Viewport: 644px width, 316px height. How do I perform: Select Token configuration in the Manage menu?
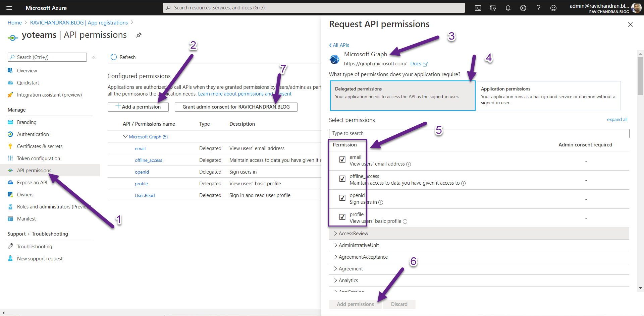click(x=38, y=158)
